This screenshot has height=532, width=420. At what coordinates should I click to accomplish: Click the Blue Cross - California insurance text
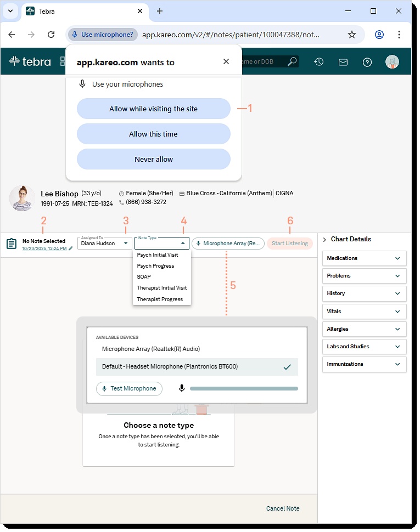click(229, 193)
